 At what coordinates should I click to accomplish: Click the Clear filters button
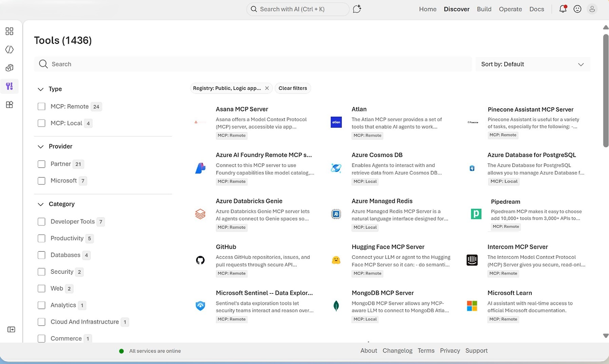click(293, 88)
